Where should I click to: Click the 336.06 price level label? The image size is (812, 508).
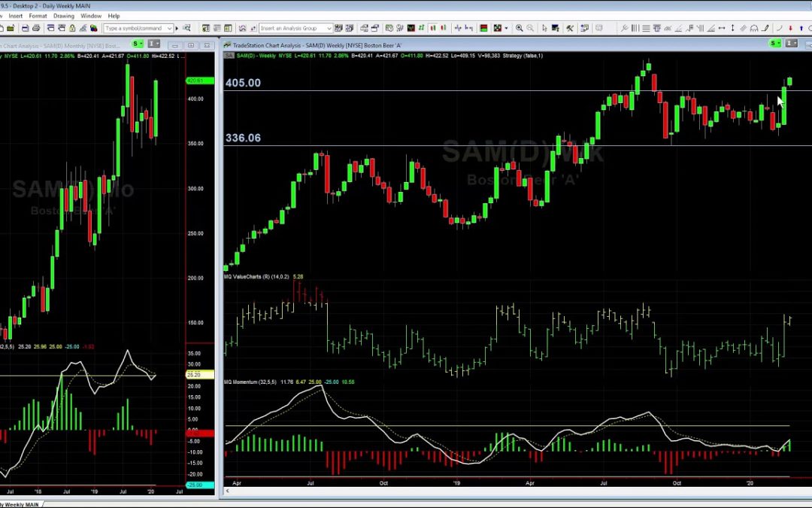(243, 138)
